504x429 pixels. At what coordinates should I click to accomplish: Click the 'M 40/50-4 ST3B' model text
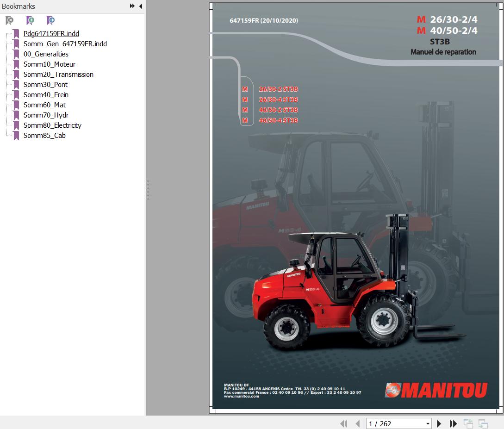[x=270, y=120]
